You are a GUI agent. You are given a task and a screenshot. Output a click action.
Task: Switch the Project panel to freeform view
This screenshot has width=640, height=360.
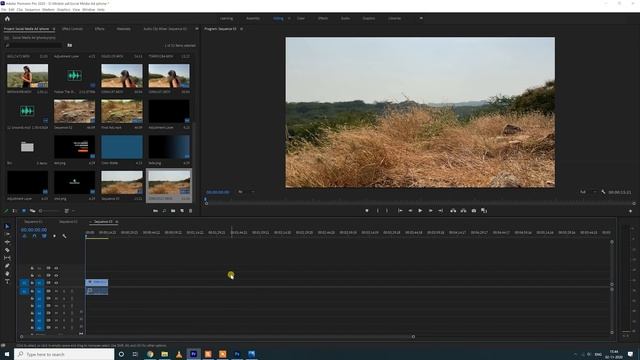click(x=32, y=211)
